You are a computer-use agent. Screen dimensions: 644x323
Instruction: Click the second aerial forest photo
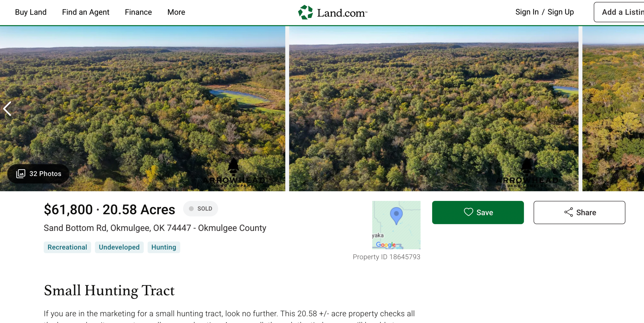point(433,108)
